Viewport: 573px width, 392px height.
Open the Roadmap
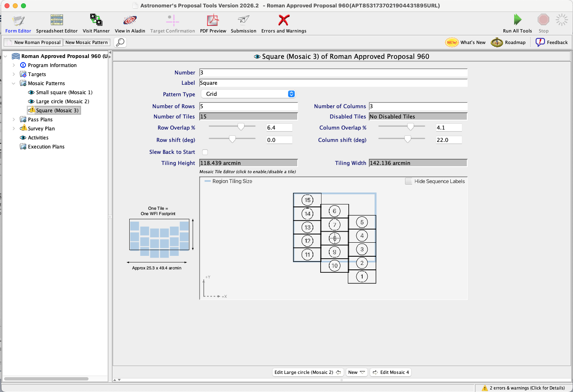[x=508, y=42]
